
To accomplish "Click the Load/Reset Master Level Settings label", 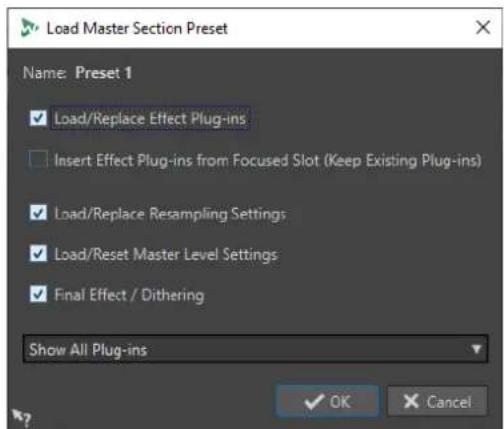I will [166, 255].
